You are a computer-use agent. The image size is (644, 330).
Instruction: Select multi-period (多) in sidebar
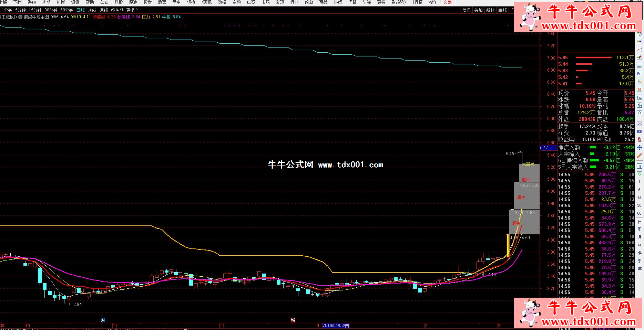point(639,253)
